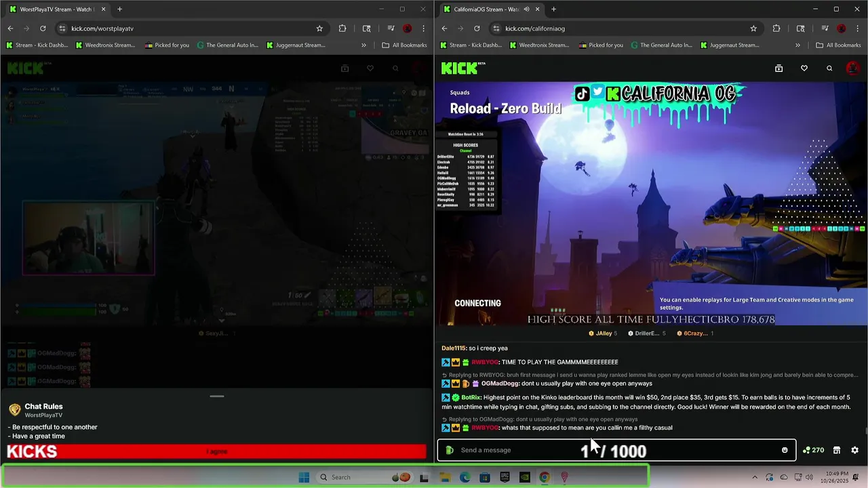View site information icon in californiaog address bar
The height and width of the screenshot is (488, 868).
496,28
